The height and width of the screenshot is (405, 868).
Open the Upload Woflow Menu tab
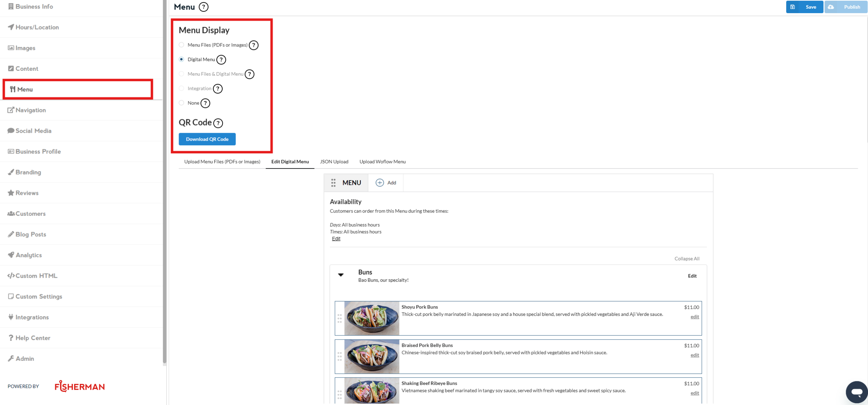point(382,162)
